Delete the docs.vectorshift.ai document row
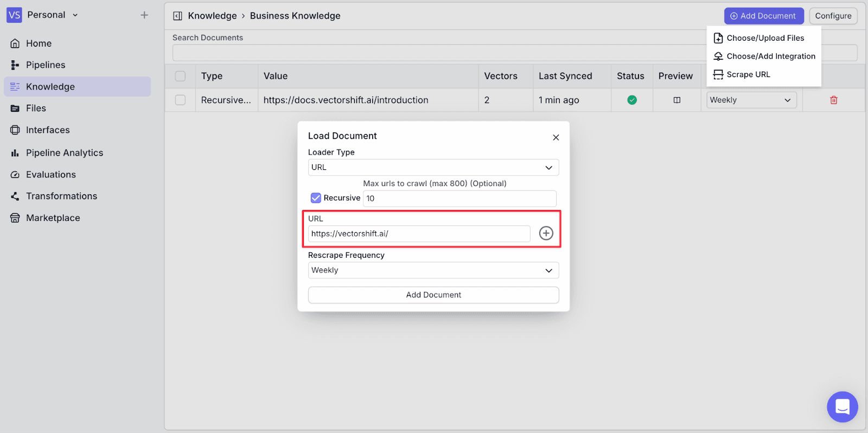Viewport: 868px width, 433px height. tap(834, 100)
